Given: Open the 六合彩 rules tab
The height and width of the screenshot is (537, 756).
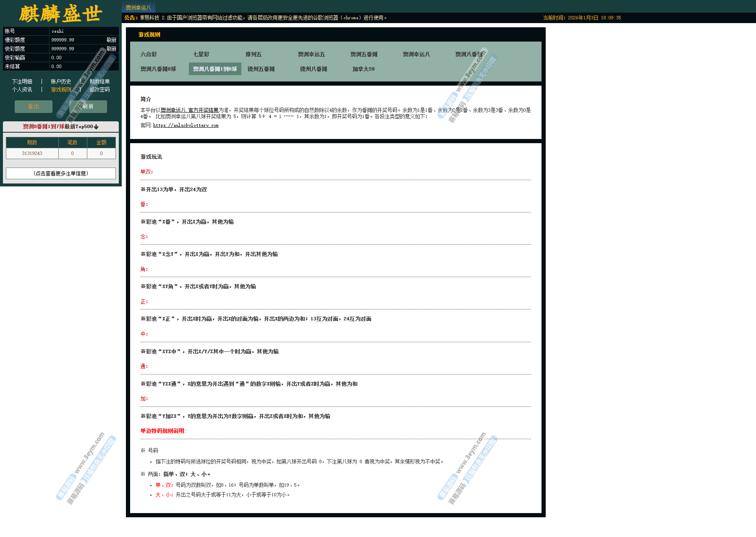Looking at the screenshot, I should 149,55.
